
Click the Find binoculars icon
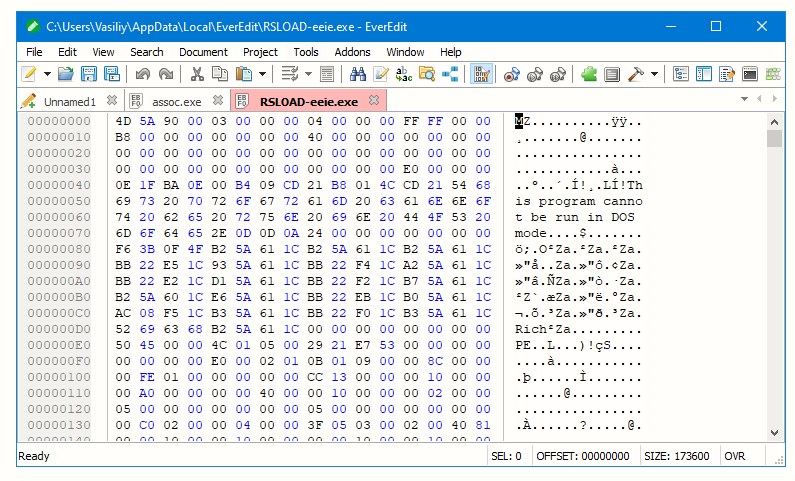pos(357,75)
